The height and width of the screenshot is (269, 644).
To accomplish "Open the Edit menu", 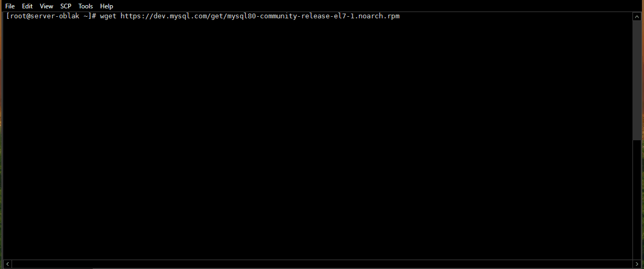I will click(27, 6).
